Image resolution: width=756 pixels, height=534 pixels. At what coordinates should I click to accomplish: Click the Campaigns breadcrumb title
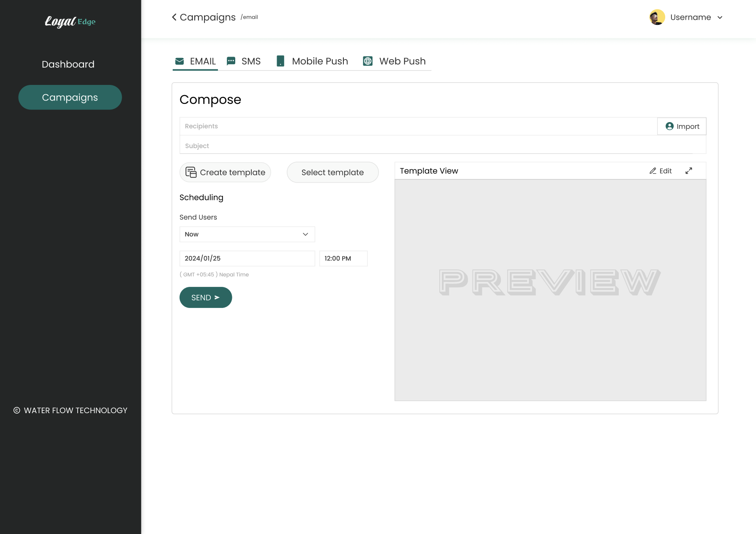[x=208, y=17]
